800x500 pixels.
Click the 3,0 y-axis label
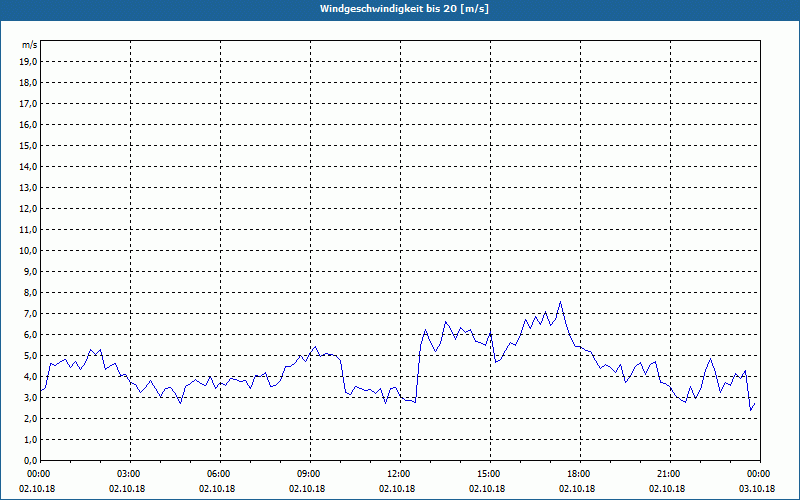pyautogui.click(x=30, y=397)
